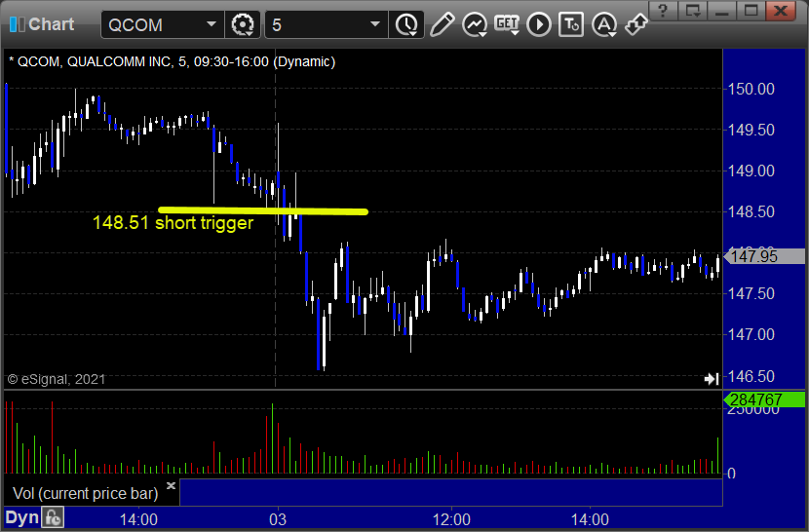Click the Chart window icon at top left
The image size is (809, 532).
pyautogui.click(x=17, y=24)
